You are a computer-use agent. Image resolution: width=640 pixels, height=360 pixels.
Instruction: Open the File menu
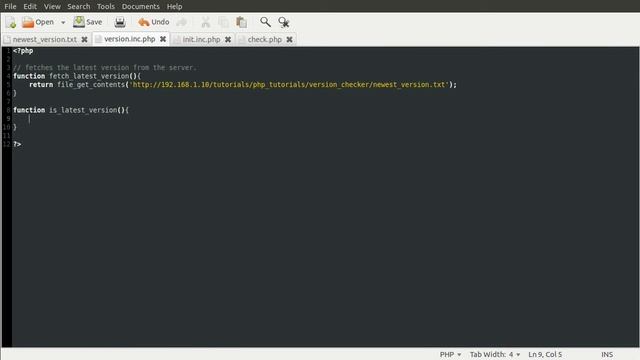tap(10, 7)
